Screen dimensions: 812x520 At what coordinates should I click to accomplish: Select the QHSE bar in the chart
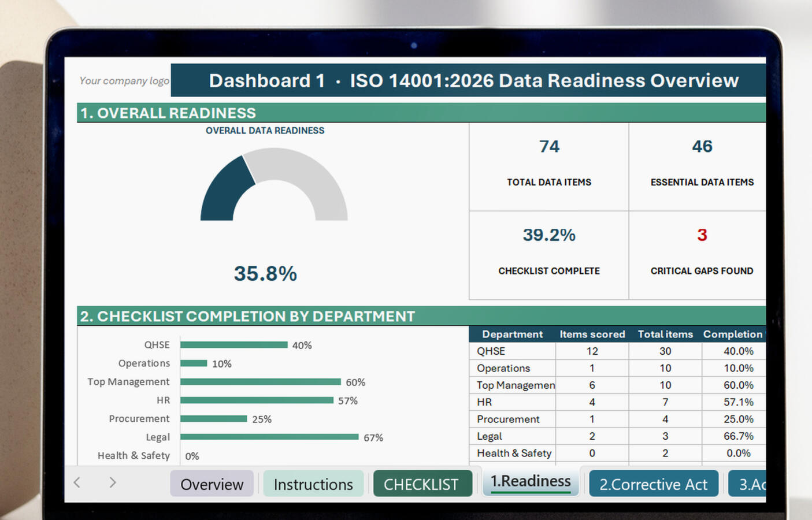click(234, 345)
